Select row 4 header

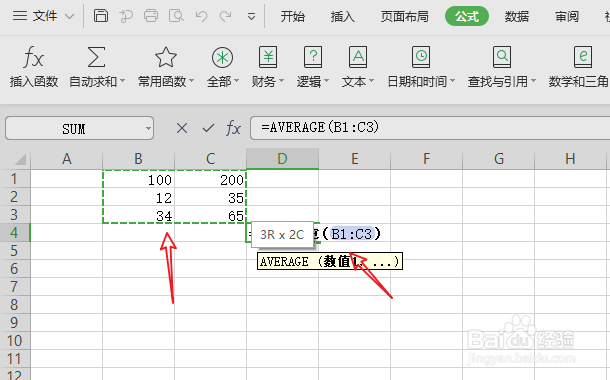pos(15,233)
